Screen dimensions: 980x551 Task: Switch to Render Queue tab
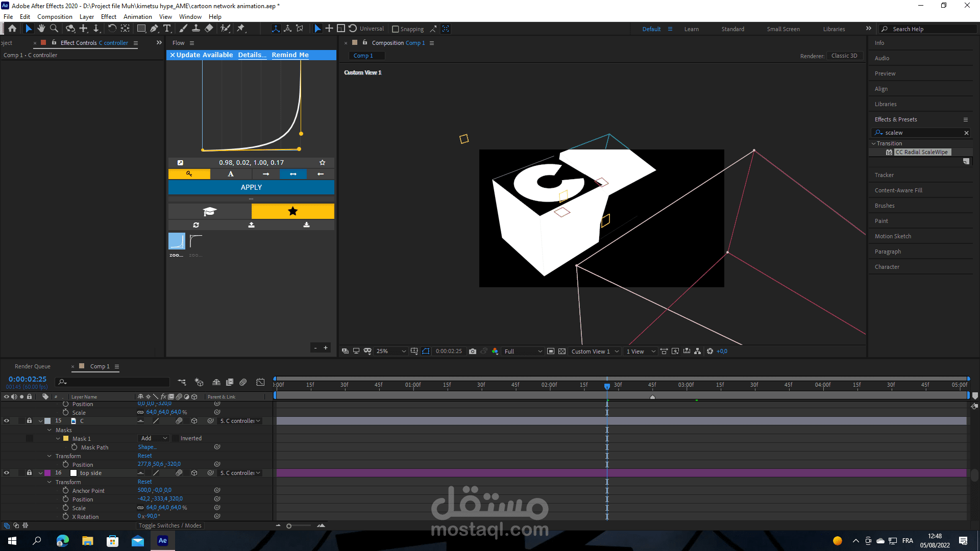coord(33,366)
